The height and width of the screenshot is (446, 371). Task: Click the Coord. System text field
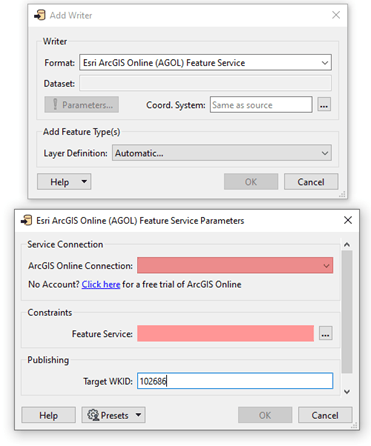(x=261, y=105)
